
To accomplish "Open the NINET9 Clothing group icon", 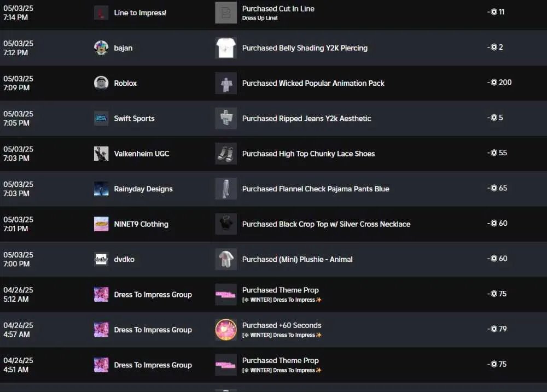I will 101,224.
